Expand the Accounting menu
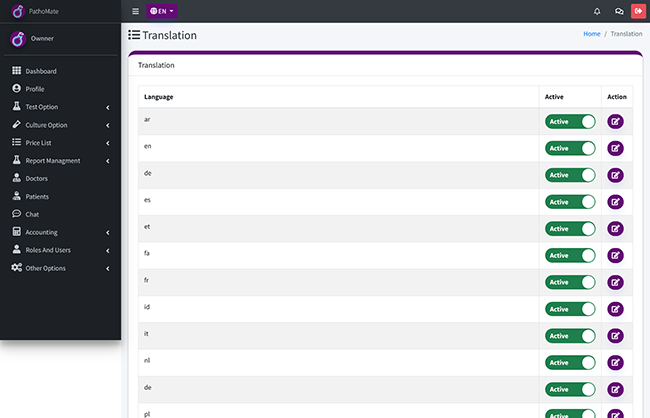650x418 pixels. tap(61, 232)
